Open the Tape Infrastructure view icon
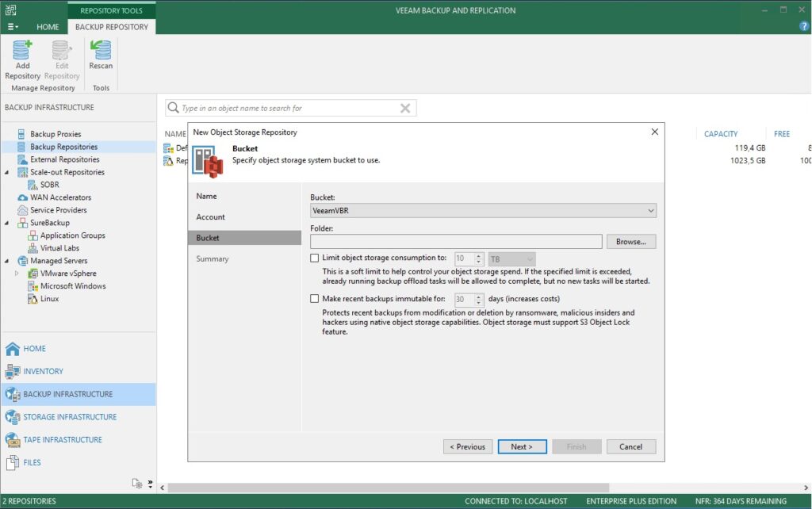The image size is (812, 509). pyautogui.click(x=13, y=439)
